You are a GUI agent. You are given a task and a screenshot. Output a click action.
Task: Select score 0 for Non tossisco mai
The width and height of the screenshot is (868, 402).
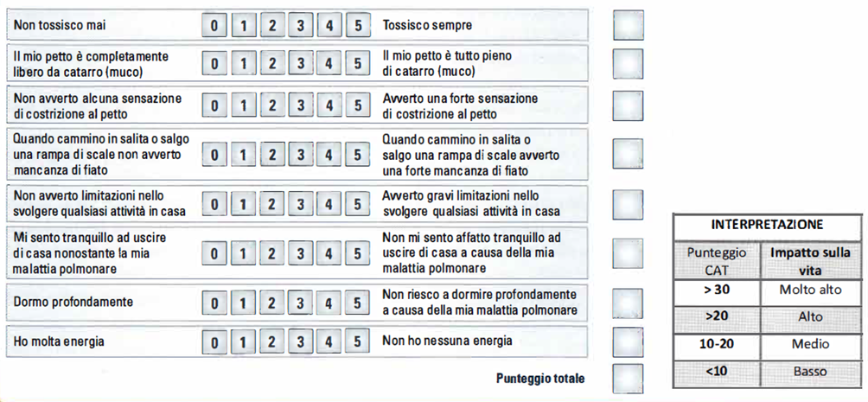214,25
